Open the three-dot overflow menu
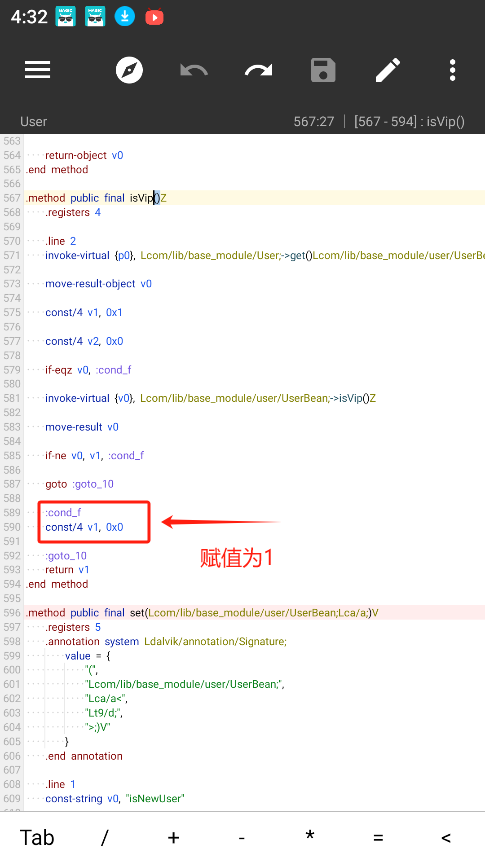Viewport: 485px width, 862px height. click(x=452, y=70)
